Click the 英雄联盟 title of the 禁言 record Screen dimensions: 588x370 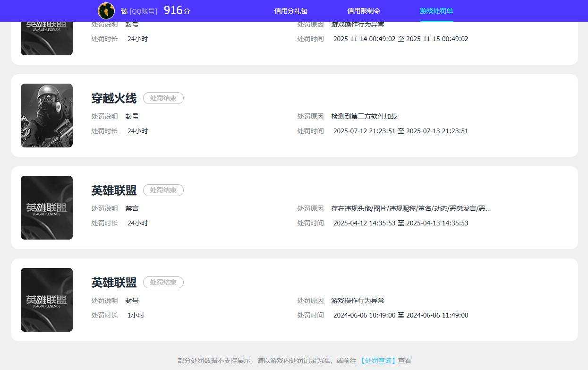[114, 190]
